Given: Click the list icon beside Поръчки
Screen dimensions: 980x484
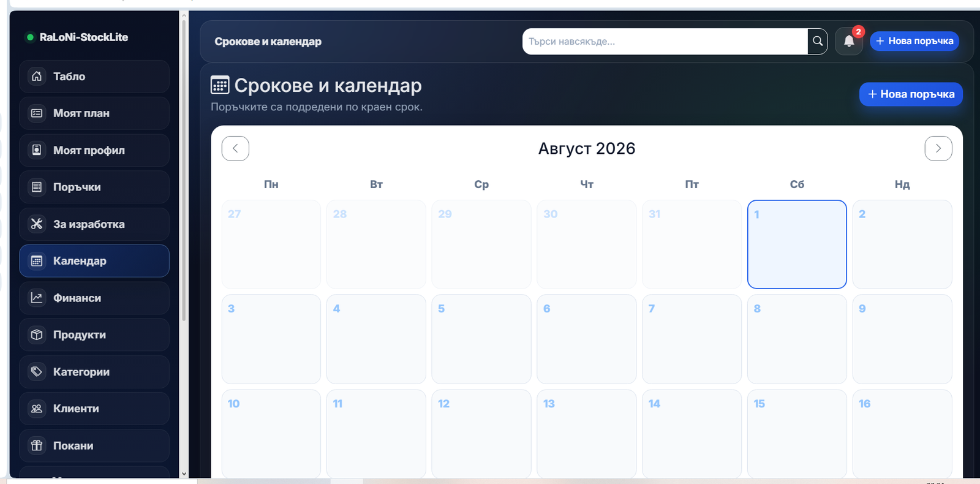Looking at the screenshot, I should 37,187.
